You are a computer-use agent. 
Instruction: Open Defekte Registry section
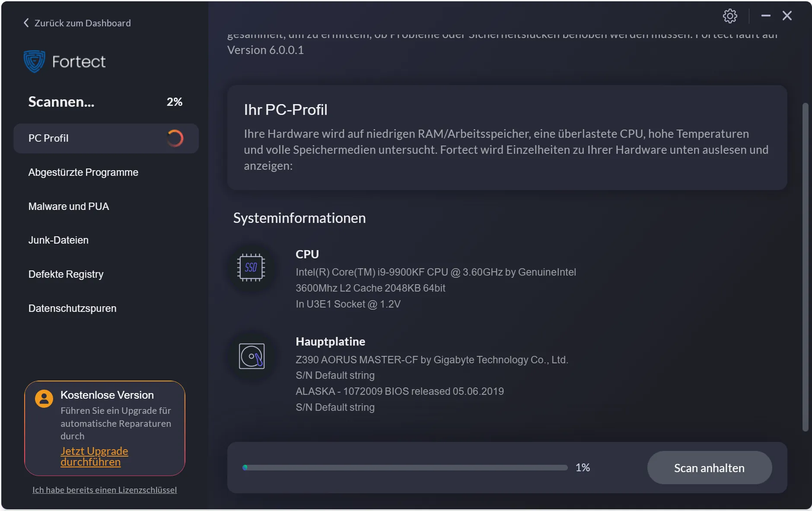(66, 274)
